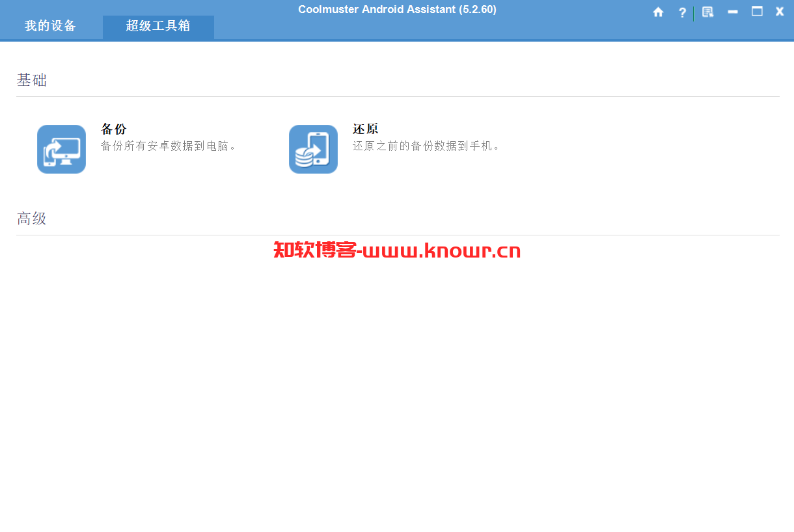
Task: Switch to 我的设备 tab
Action: coord(50,26)
